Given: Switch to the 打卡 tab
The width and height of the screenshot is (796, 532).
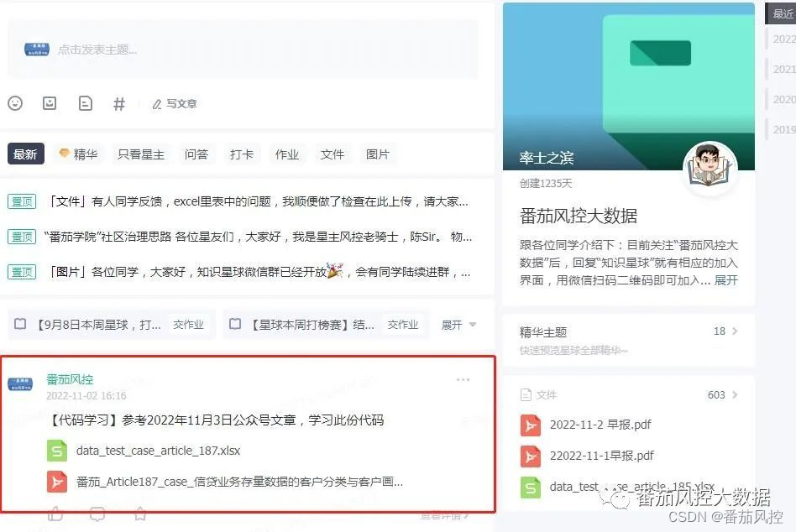Looking at the screenshot, I should [x=242, y=154].
